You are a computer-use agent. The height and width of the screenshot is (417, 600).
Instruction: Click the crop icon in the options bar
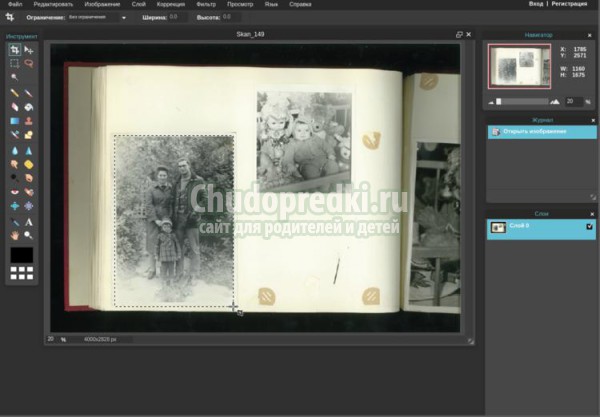click(x=10, y=17)
